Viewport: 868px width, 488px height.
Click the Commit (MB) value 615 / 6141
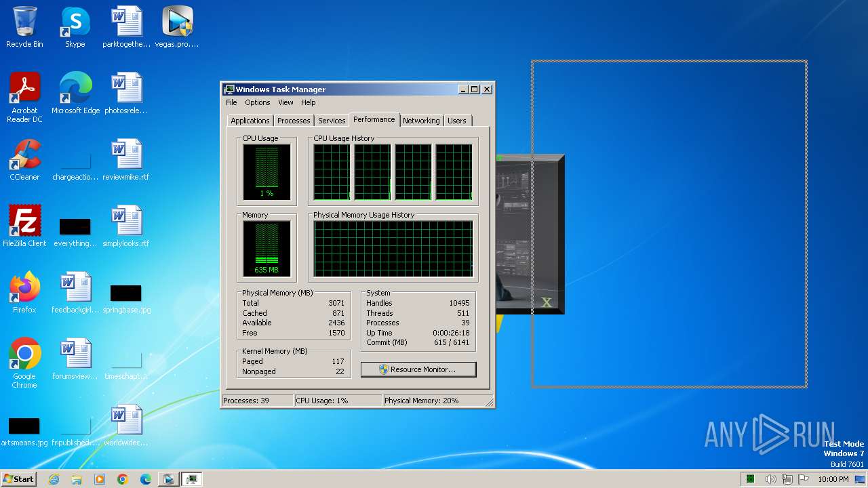451,342
